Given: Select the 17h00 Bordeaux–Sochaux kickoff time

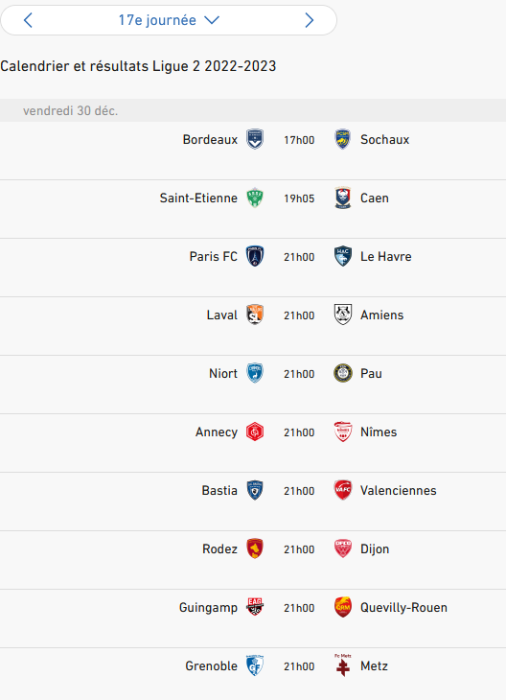Looking at the screenshot, I should [299, 140].
